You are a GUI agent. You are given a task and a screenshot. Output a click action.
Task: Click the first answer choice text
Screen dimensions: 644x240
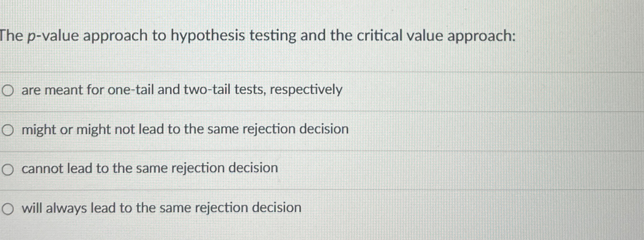coord(181,90)
